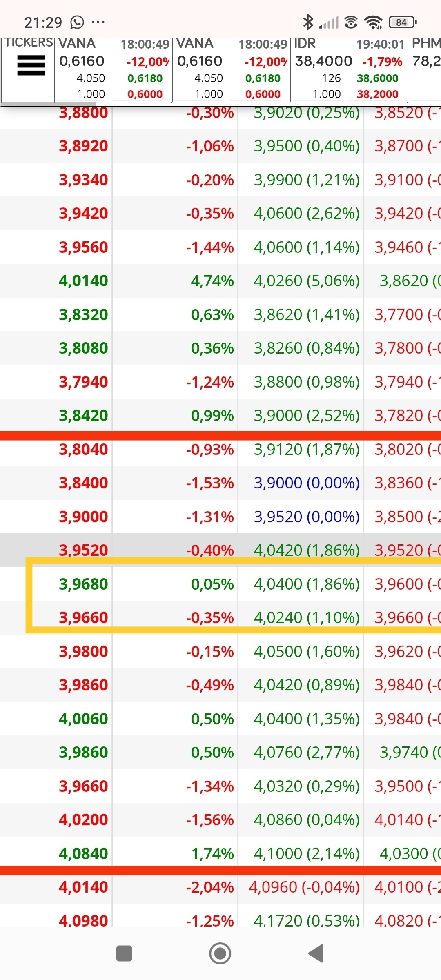Select the highlighted row priced 3,9680
Viewport: 441px width, 980px height.
[x=220, y=584]
